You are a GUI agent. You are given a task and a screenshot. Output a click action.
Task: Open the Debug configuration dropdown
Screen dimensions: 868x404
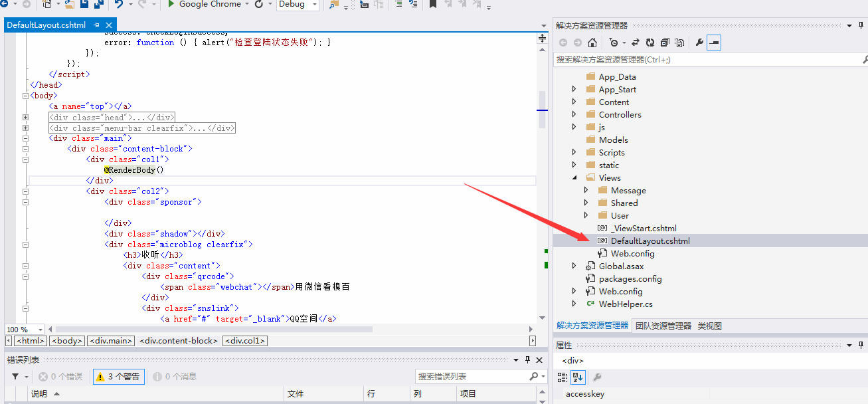(x=314, y=5)
